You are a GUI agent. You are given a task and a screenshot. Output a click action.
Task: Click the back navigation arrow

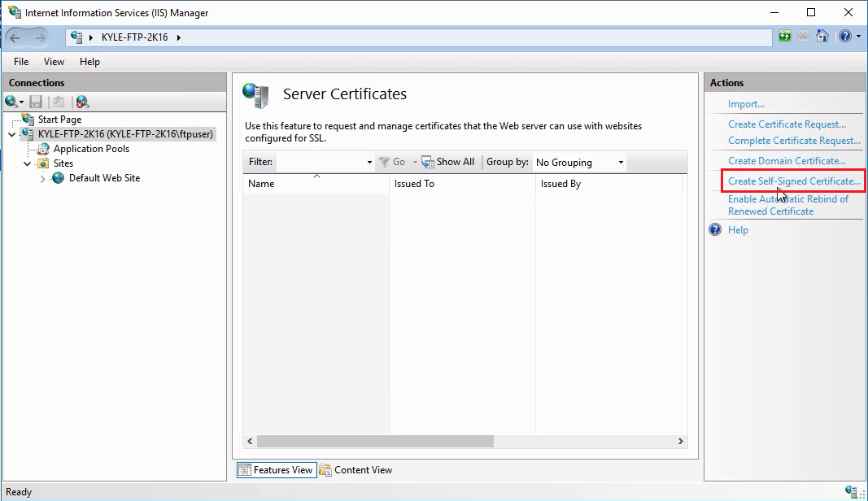pos(14,37)
